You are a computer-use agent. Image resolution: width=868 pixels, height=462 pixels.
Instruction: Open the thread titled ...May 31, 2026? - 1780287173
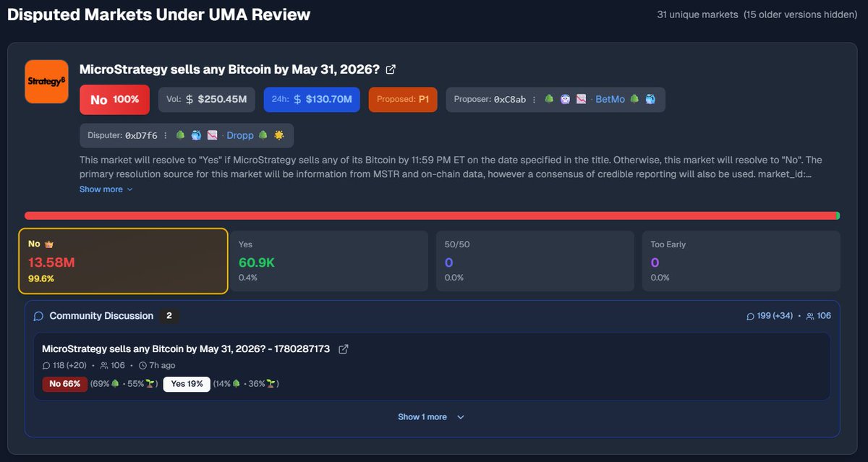186,349
